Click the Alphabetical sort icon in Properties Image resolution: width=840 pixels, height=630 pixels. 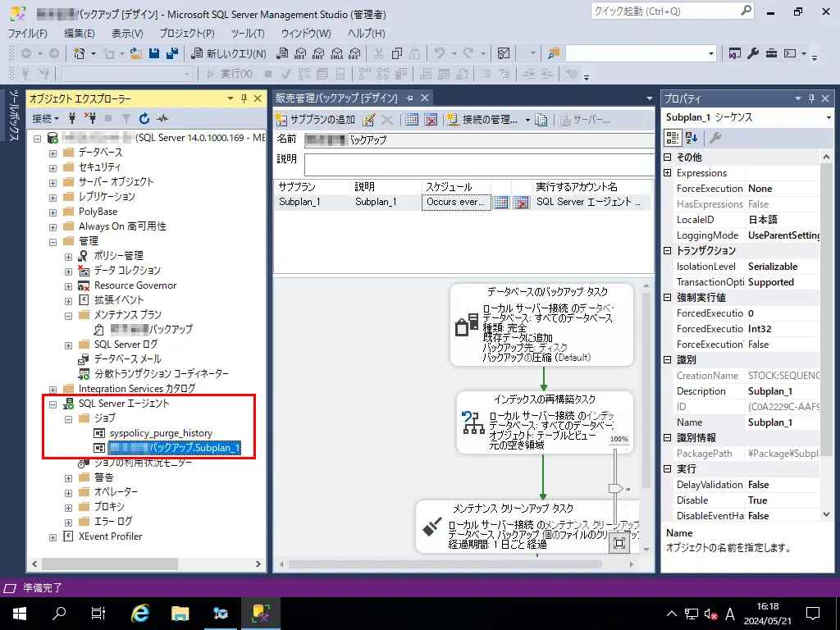[692, 138]
